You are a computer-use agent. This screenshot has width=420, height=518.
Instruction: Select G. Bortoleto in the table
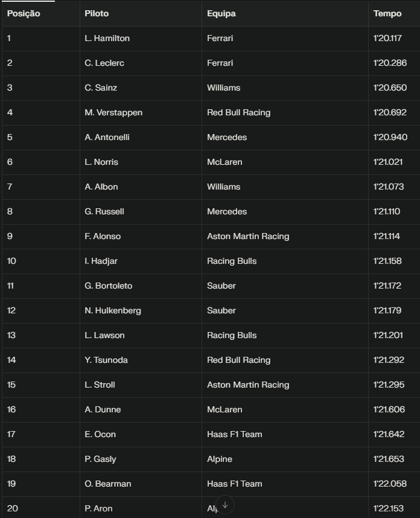[109, 286]
